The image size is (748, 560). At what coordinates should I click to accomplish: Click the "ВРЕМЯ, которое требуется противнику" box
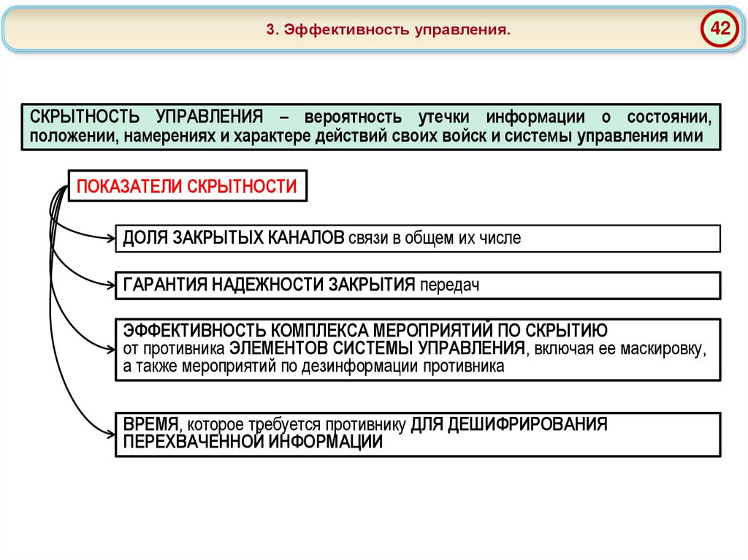418,434
